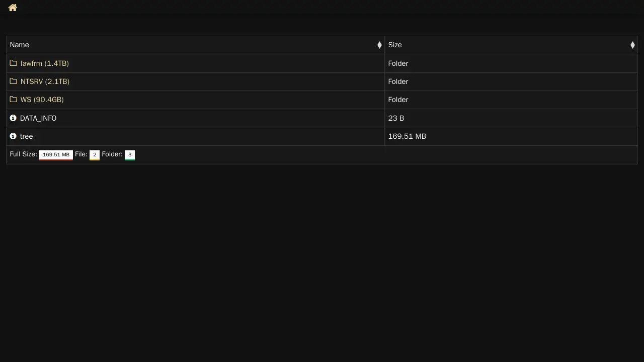Click the Folder count badge

(130, 155)
